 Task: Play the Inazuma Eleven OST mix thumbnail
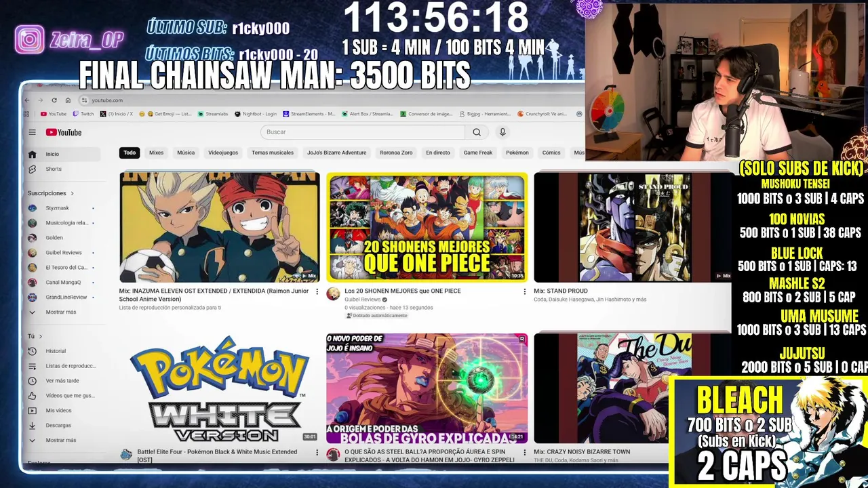click(220, 227)
